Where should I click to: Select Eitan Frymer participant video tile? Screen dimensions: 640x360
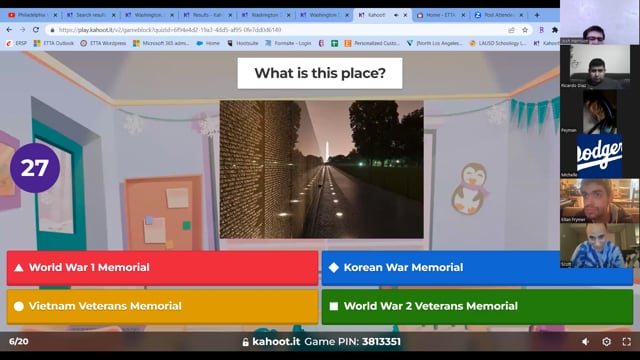(600, 200)
